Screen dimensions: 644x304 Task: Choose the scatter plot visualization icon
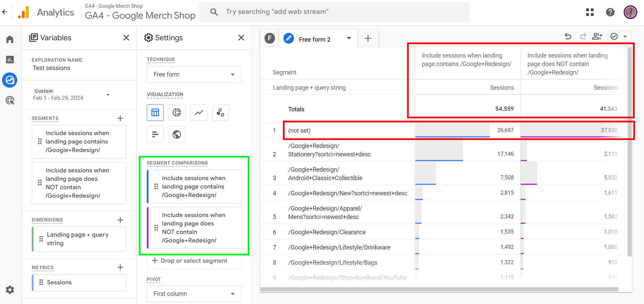[x=221, y=112]
